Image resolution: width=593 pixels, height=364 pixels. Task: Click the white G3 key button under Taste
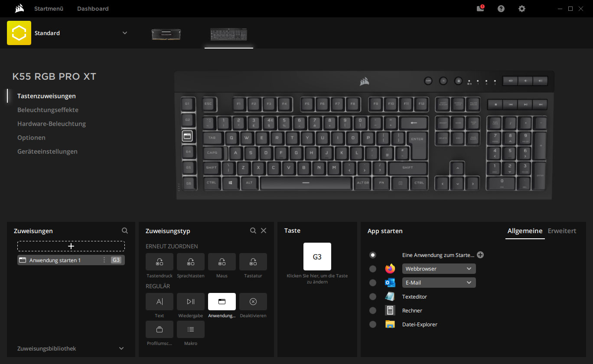click(317, 257)
